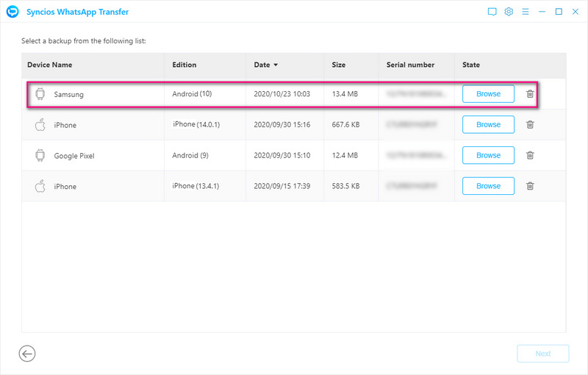Delete the iPhone 14.0.1 backup trash icon

[530, 124]
